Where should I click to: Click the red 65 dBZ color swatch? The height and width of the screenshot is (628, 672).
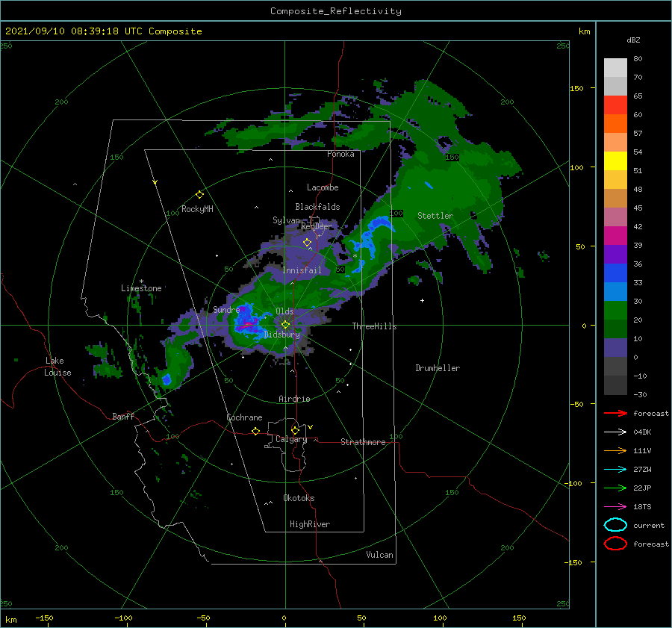615,105
